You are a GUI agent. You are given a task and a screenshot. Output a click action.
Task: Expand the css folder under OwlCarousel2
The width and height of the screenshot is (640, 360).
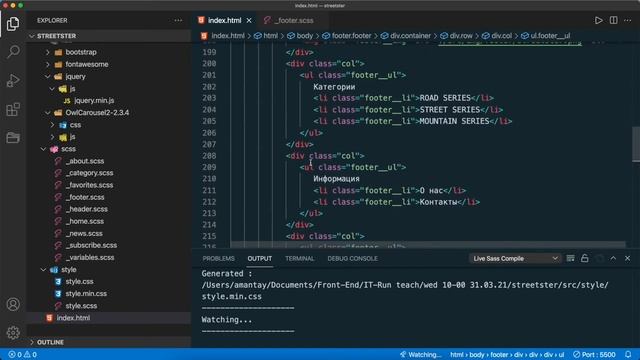point(75,125)
